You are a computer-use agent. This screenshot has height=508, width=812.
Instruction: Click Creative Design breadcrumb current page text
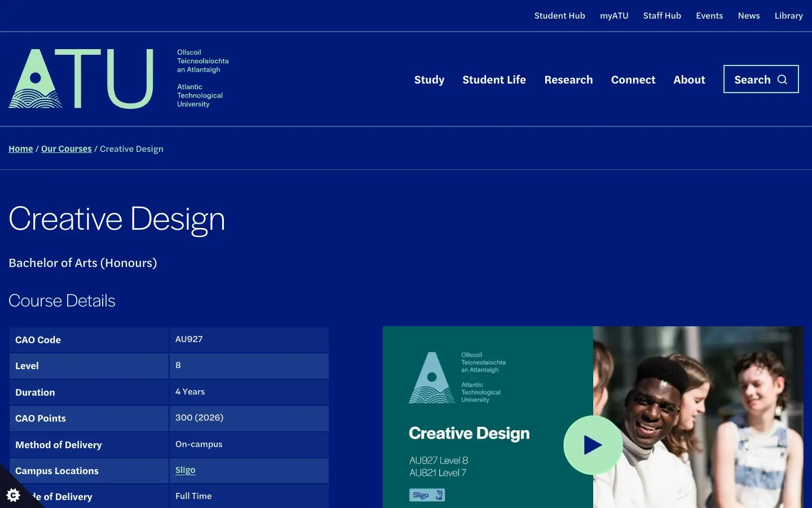131,149
